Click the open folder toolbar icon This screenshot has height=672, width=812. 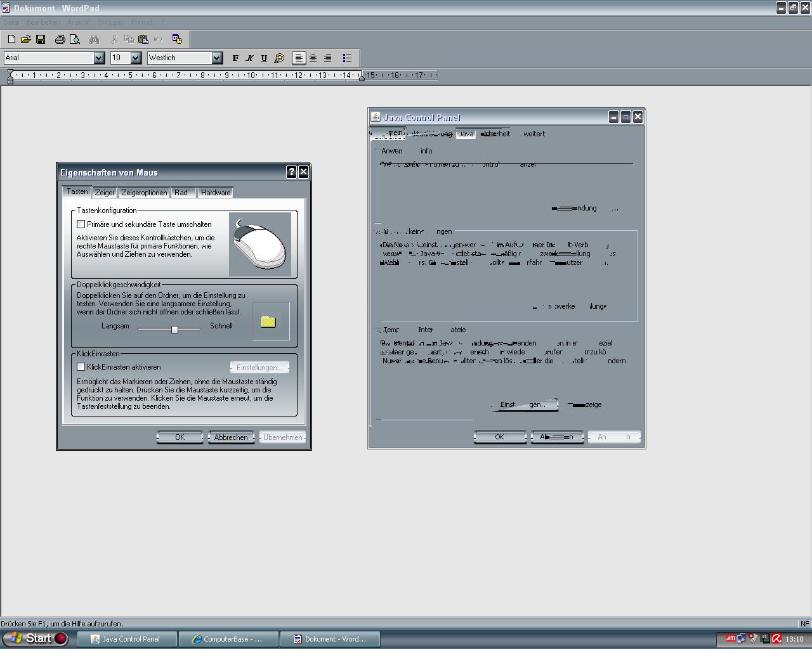pos(26,39)
